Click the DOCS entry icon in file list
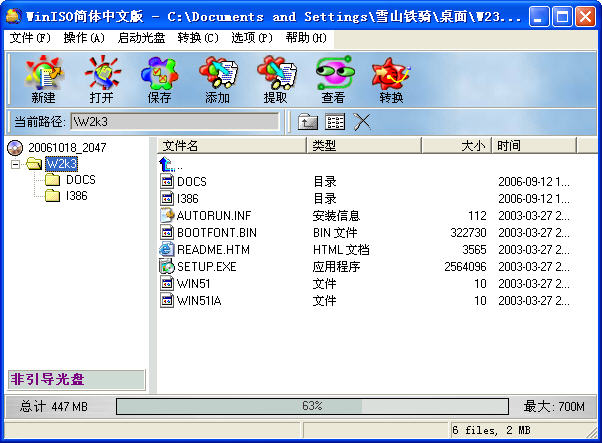This screenshot has width=602, height=443. (167, 181)
